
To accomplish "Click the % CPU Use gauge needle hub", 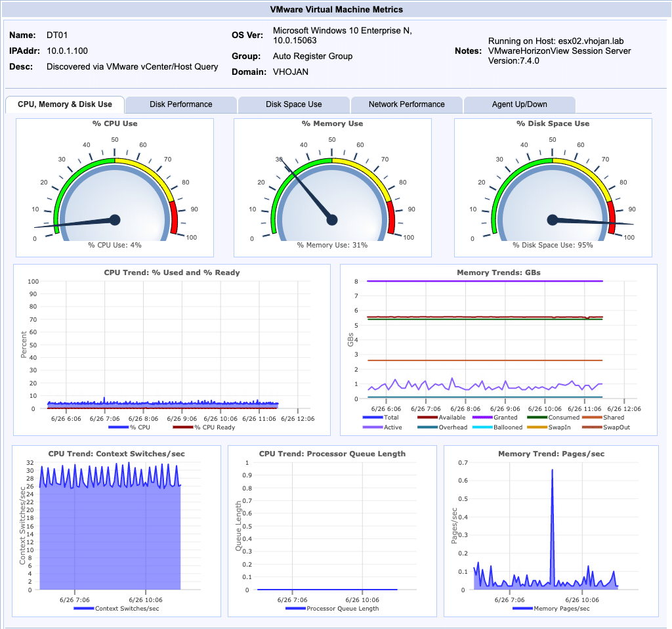I will [x=115, y=220].
